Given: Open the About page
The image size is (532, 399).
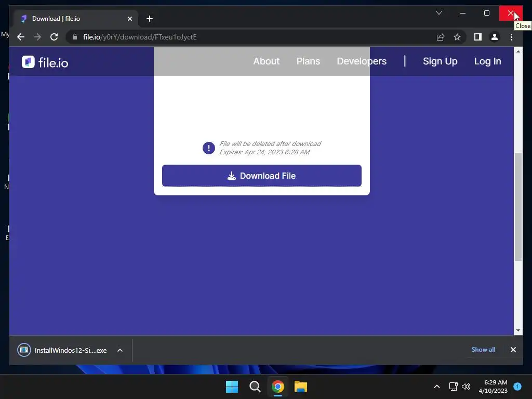Looking at the screenshot, I should [267, 61].
